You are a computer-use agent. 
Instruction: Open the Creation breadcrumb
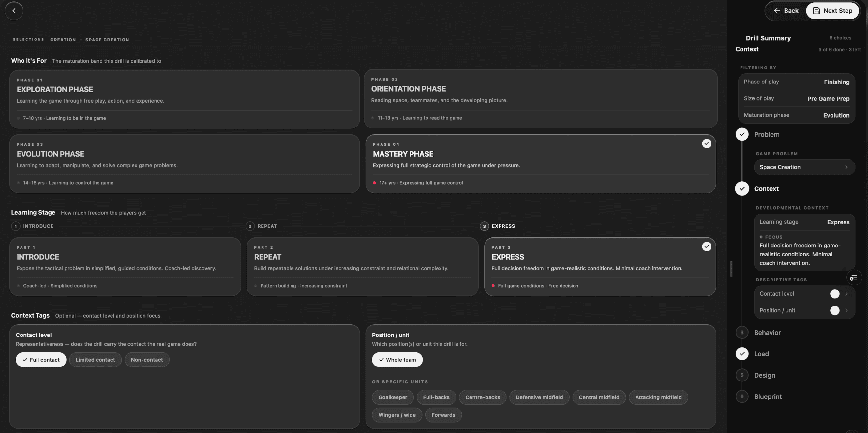63,40
